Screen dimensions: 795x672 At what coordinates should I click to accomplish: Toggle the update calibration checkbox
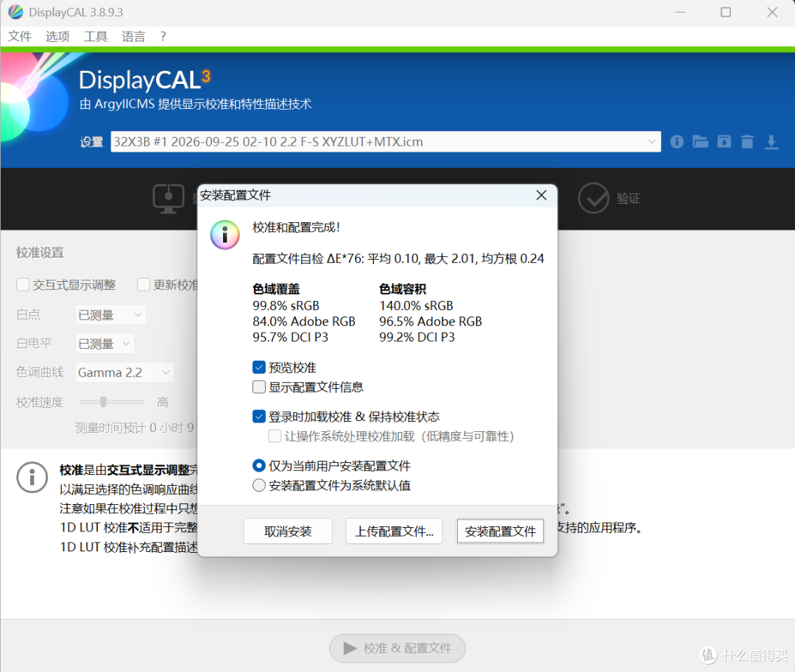143,284
